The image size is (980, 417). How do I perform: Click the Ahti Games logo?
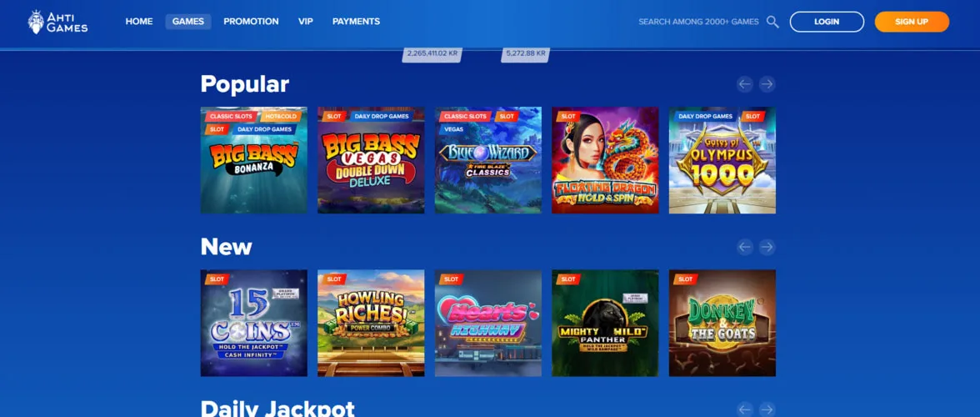point(57,22)
